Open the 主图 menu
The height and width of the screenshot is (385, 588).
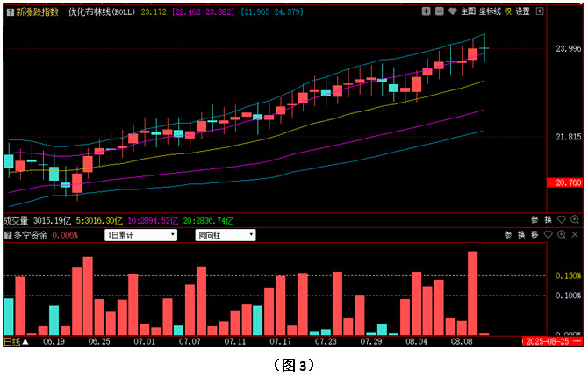tap(468, 11)
